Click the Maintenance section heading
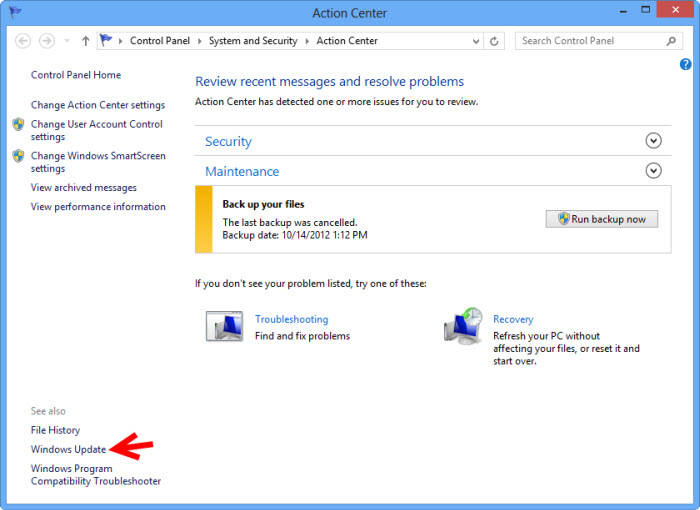700x510 pixels. 242,171
